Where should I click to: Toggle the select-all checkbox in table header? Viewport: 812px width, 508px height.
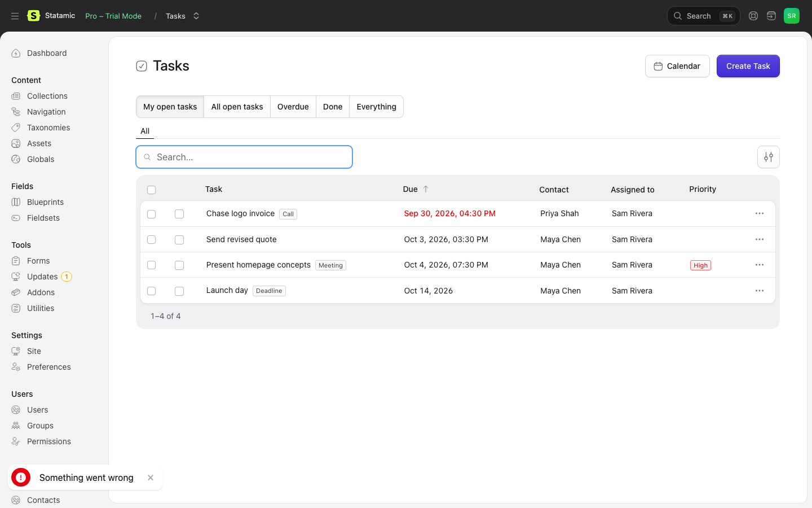coord(151,190)
